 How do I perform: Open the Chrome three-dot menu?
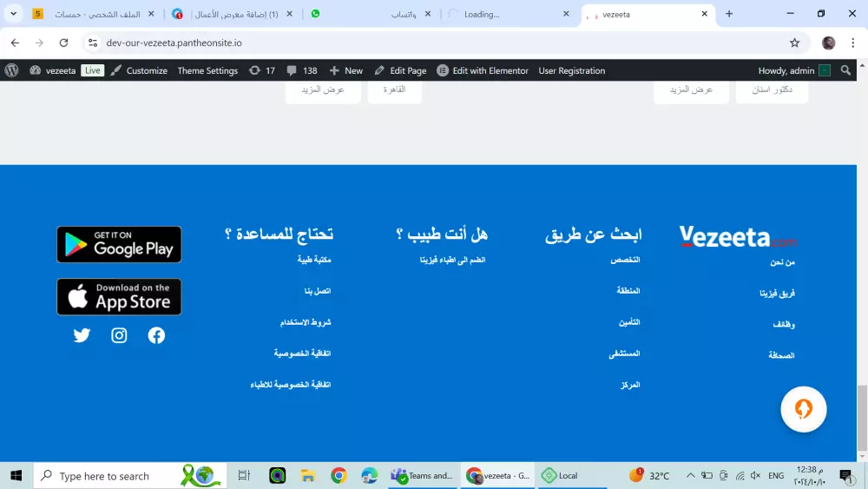(x=852, y=43)
